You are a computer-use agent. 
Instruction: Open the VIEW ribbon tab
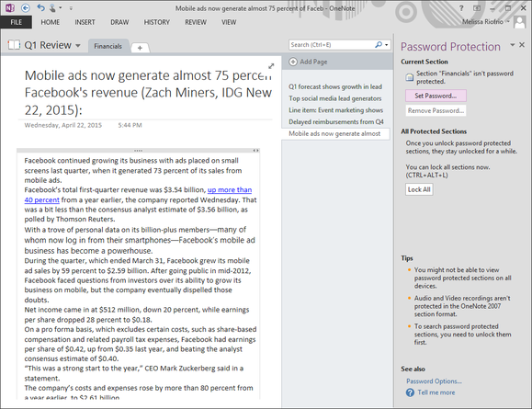229,22
